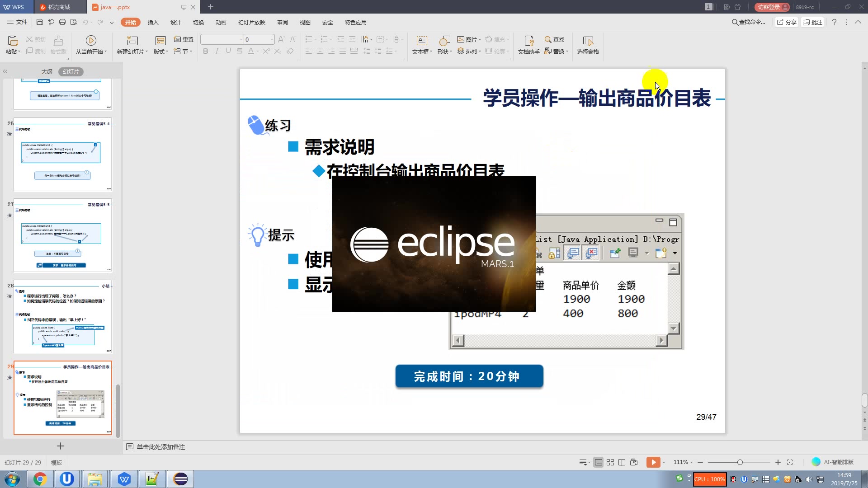The height and width of the screenshot is (488, 868).
Task: Open the Selection Pane (选择窗格)
Action: 588,45
